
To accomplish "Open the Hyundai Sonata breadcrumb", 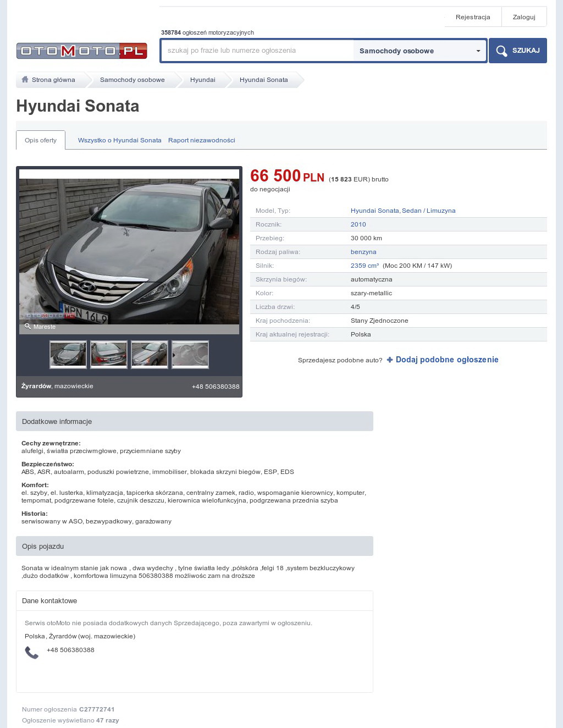I will (x=264, y=80).
